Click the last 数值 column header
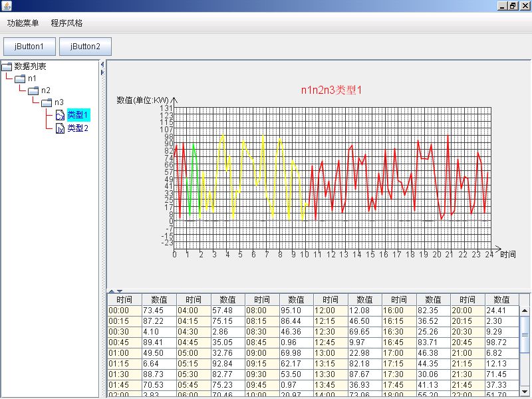The width and height of the screenshot is (532, 399). click(502, 300)
